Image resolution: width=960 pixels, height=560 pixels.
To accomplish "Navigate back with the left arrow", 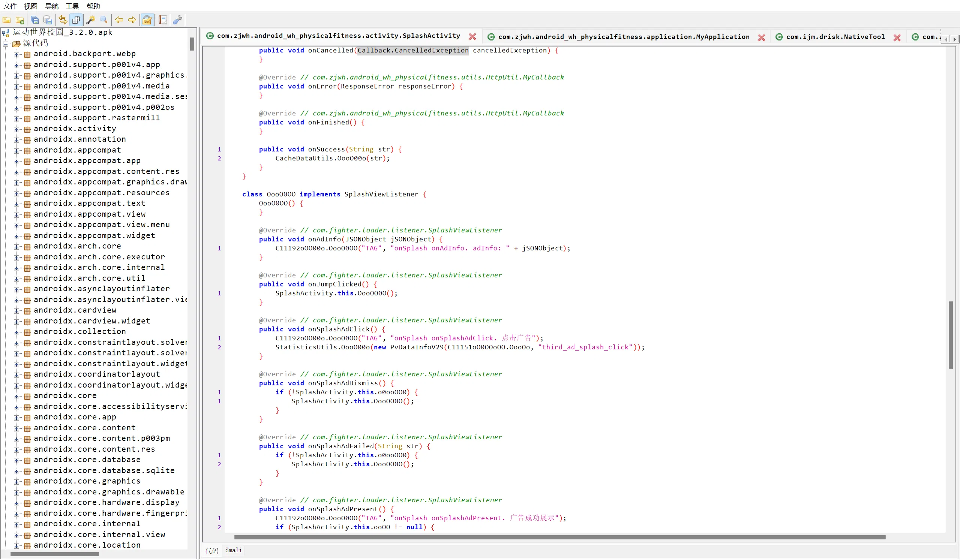I will pyautogui.click(x=119, y=20).
